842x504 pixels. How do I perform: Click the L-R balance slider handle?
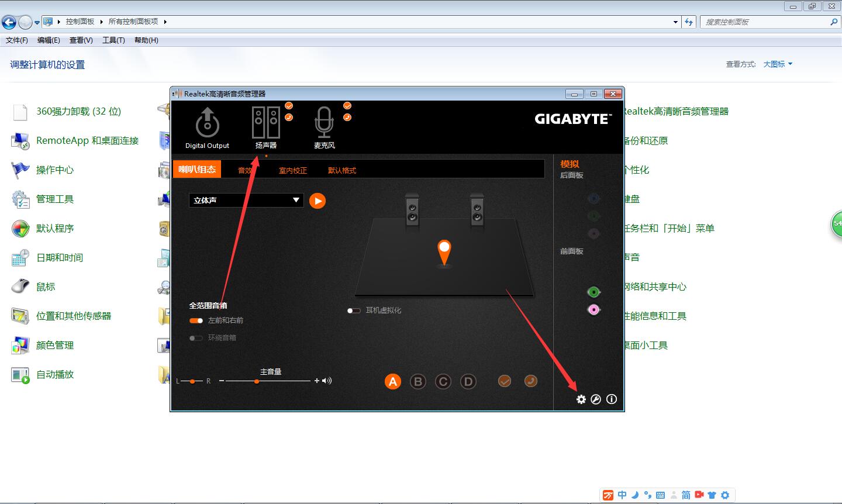[192, 381]
